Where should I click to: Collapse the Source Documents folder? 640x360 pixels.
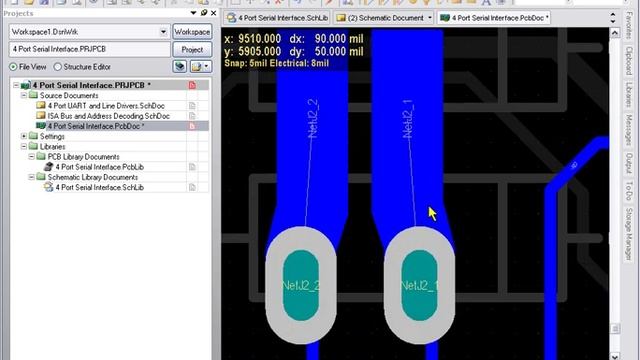pyautogui.click(x=24, y=96)
